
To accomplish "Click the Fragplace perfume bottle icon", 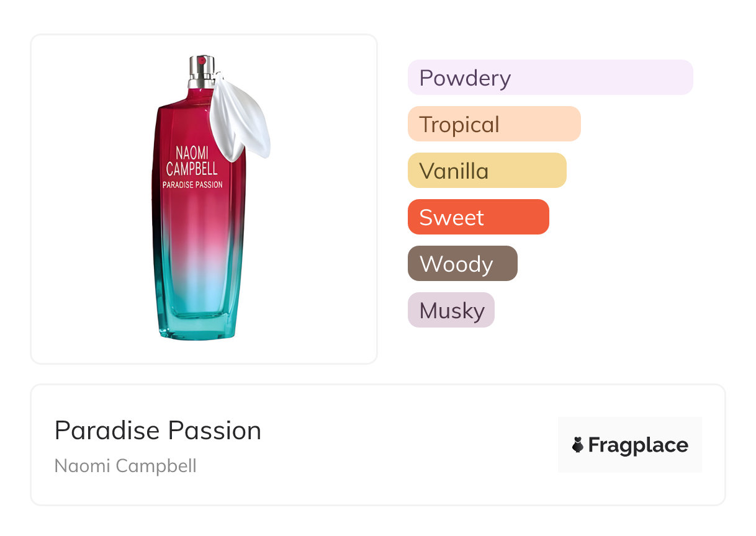I will coord(577,445).
